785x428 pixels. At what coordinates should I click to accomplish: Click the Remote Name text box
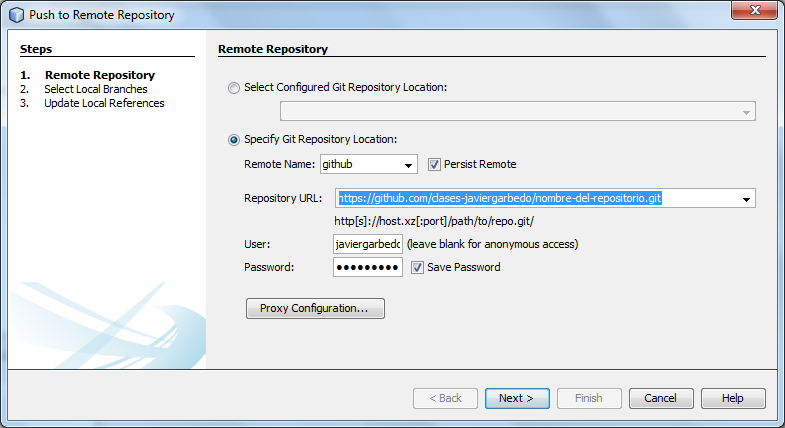tap(358, 165)
